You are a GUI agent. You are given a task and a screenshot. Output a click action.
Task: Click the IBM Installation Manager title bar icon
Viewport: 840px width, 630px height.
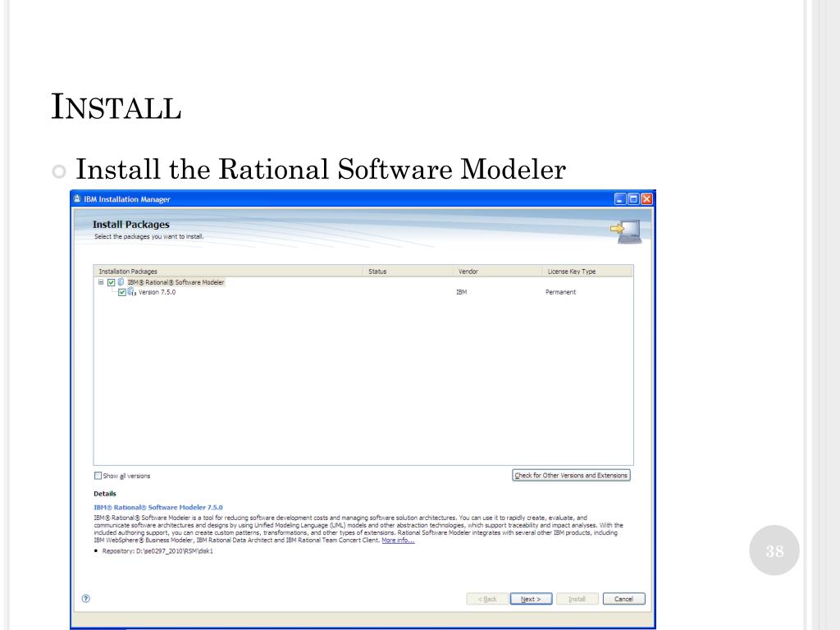(77, 199)
